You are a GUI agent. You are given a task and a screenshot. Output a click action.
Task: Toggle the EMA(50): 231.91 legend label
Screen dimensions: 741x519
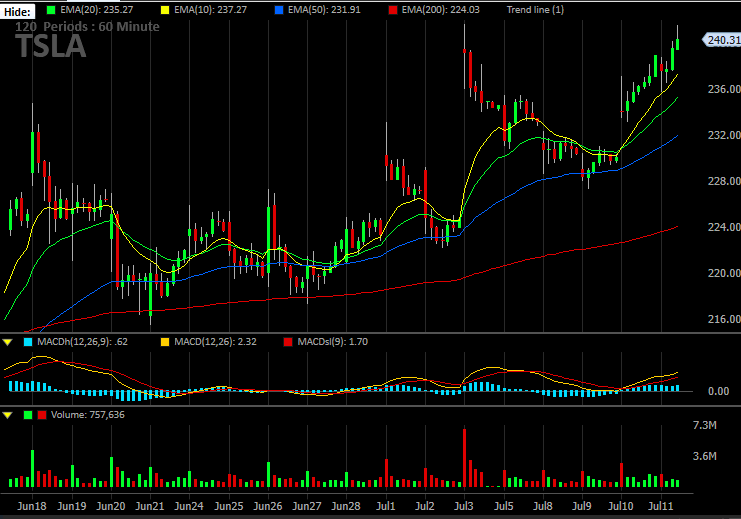pos(324,10)
